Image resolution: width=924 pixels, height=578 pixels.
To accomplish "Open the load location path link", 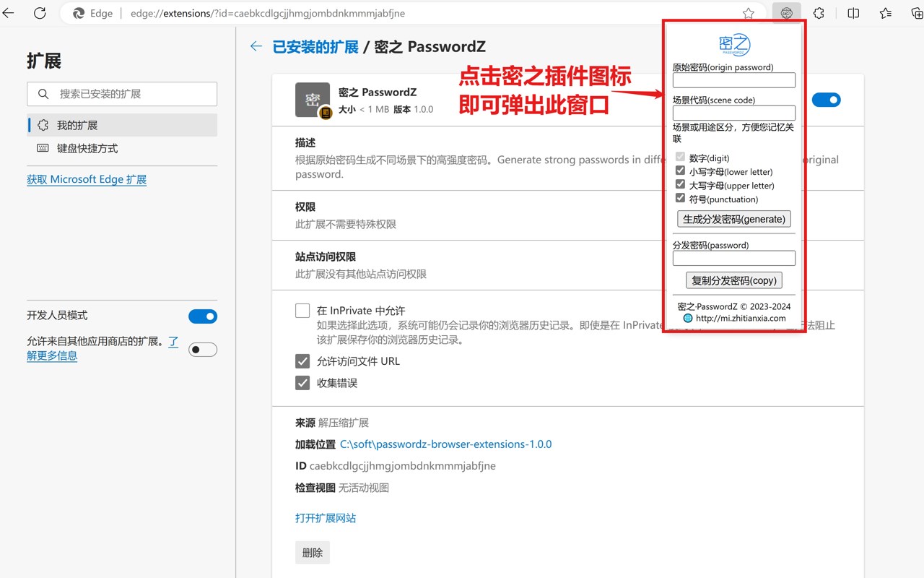I will click(x=445, y=444).
